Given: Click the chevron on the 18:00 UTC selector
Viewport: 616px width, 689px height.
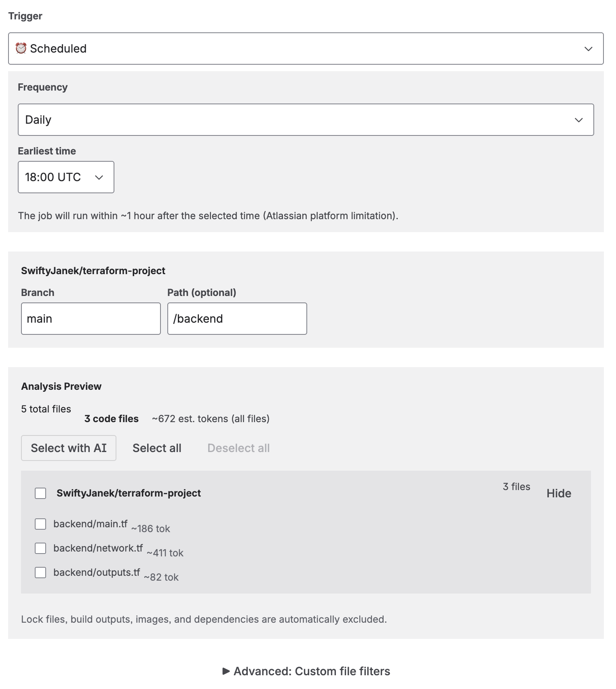Looking at the screenshot, I should (x=99, y=177).
